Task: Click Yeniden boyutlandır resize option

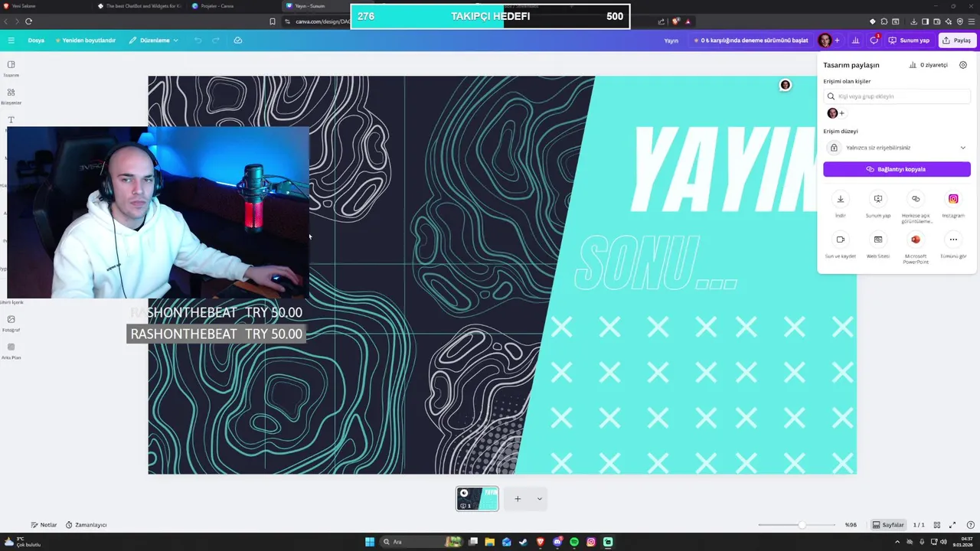Action: [x=85, y=41]
